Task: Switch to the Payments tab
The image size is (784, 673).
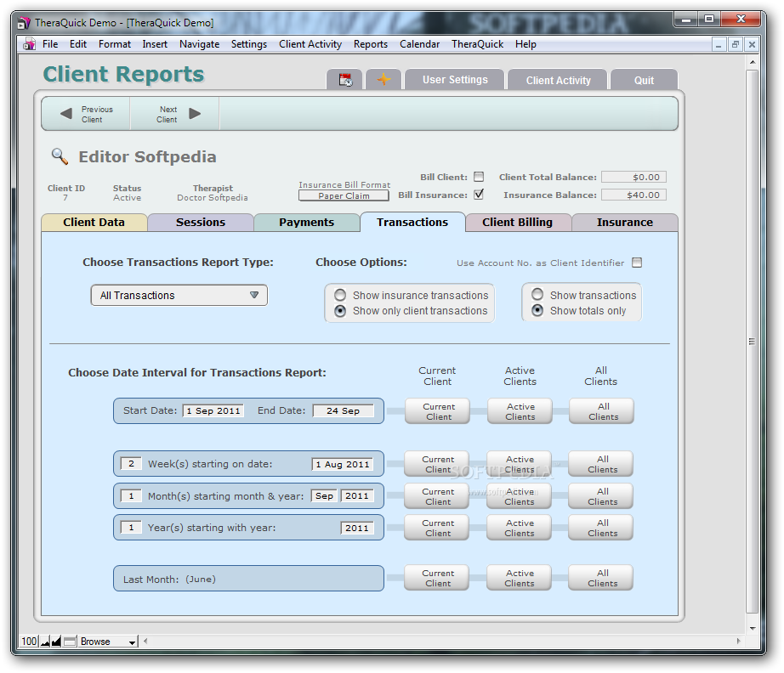Action: (x=306, y=223)
